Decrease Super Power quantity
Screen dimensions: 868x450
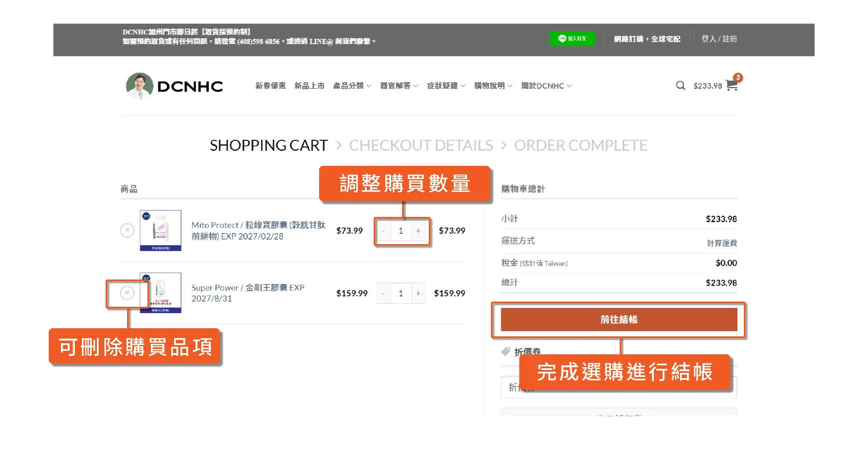[384, 293]
